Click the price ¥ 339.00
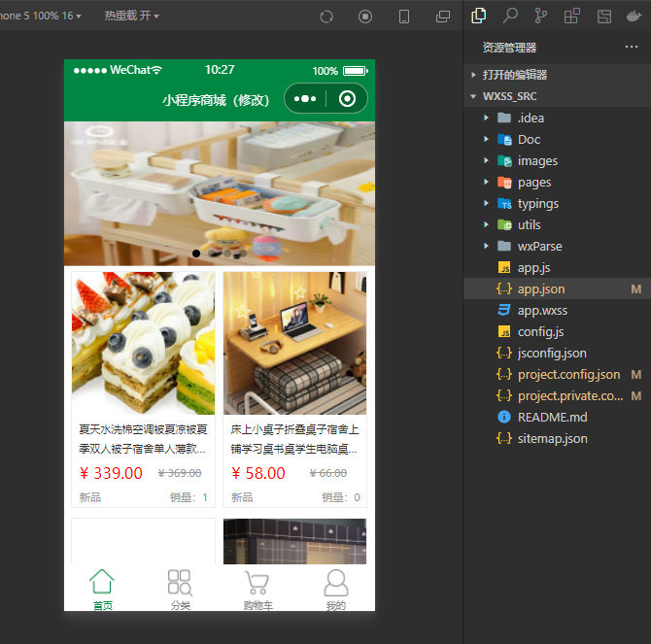651x644 pixels. click(x=111, y=473)
